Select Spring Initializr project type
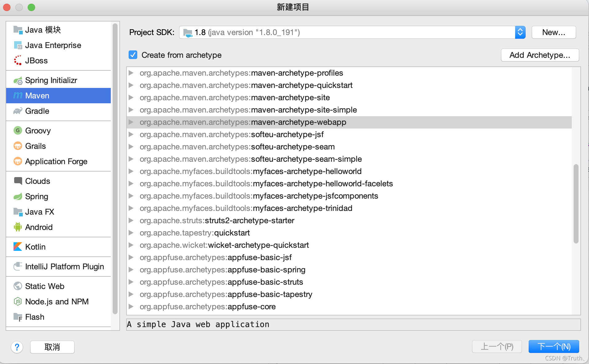The image size is (589, 364). [x=58, y=80]
